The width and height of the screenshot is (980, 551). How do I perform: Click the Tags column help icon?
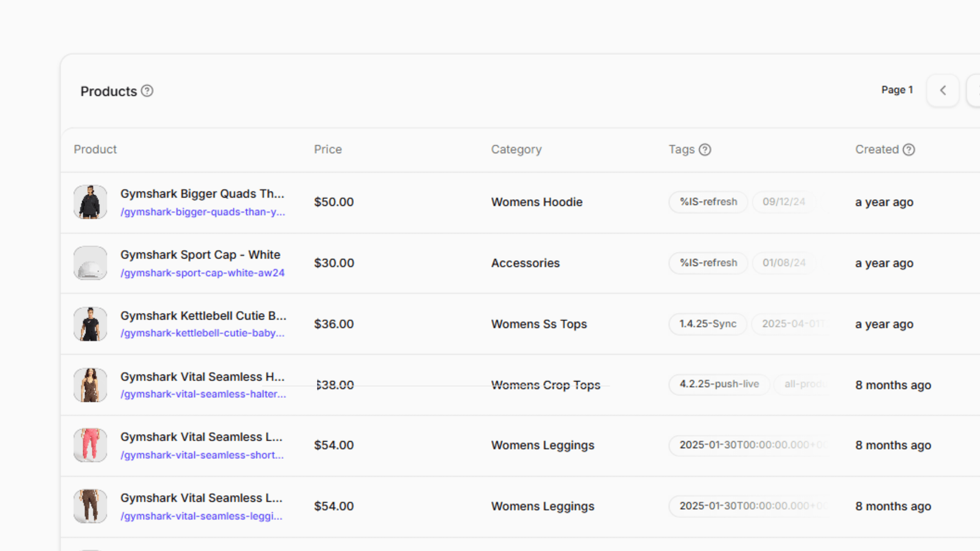(705, 150)
